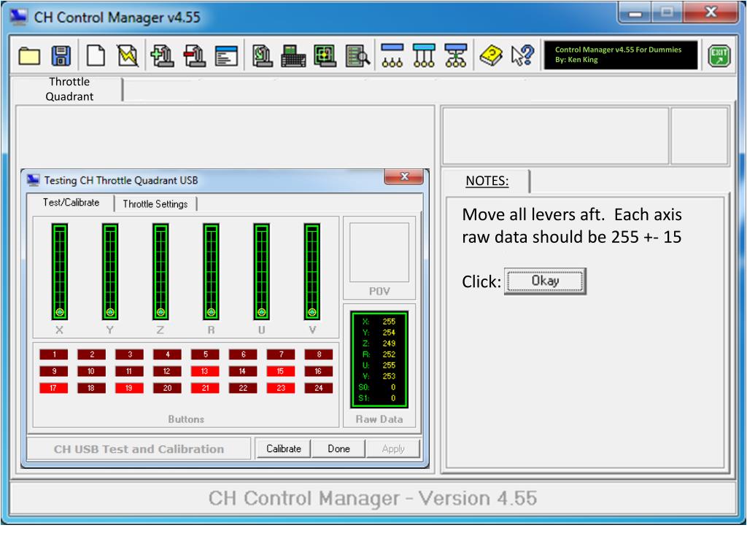
Task: Select the blue bar three-circles mode icon
Action: tap(392, 55)
